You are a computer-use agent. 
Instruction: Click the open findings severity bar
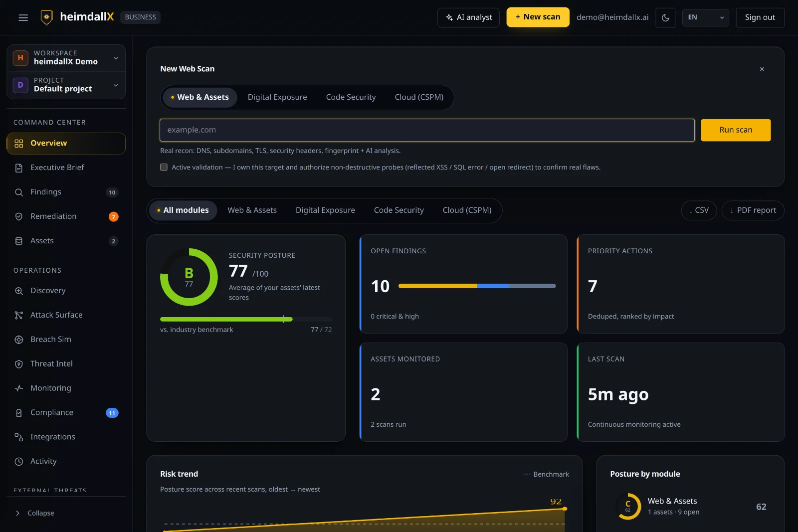477,286
